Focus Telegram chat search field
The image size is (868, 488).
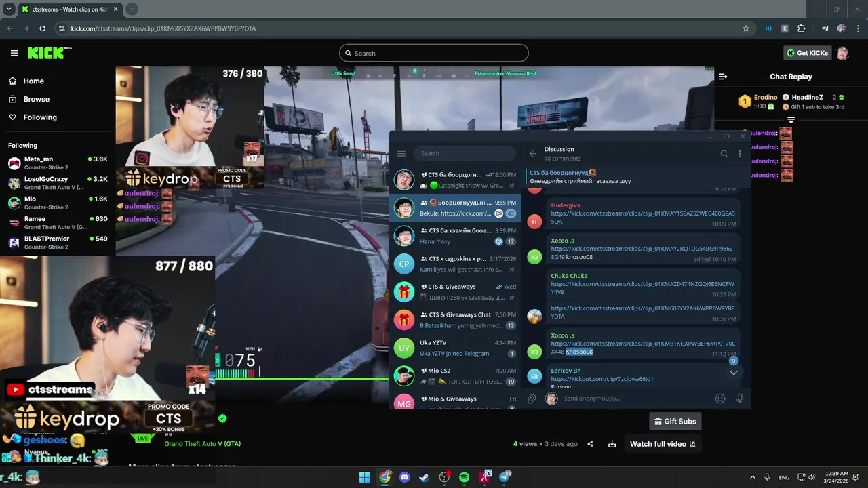click(465, 154)
